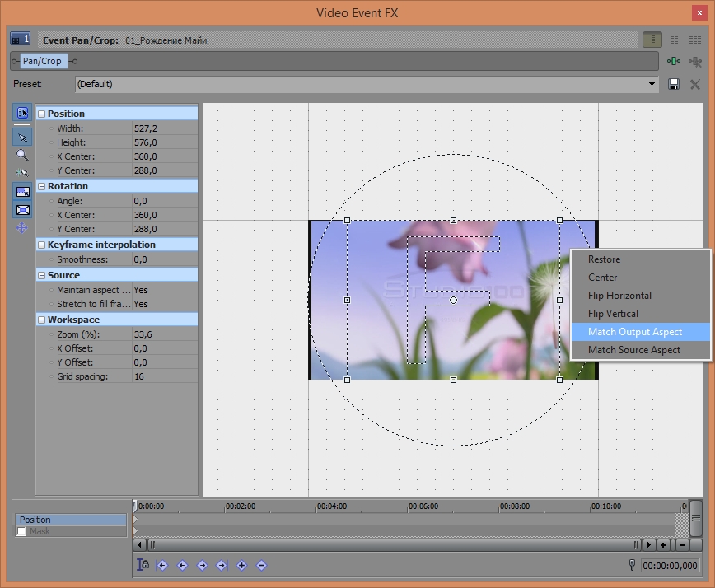Click the Width value field
This screenshot has width=715, height=588.
point(165,128)
